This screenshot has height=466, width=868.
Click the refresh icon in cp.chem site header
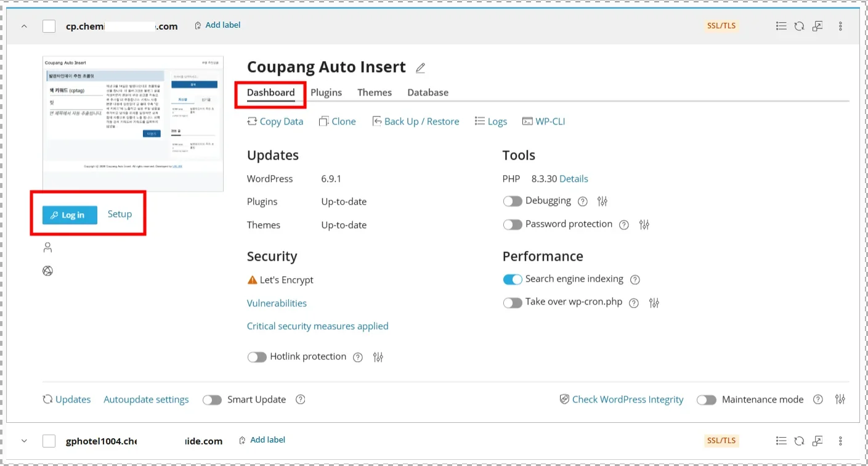pos(799,26)
